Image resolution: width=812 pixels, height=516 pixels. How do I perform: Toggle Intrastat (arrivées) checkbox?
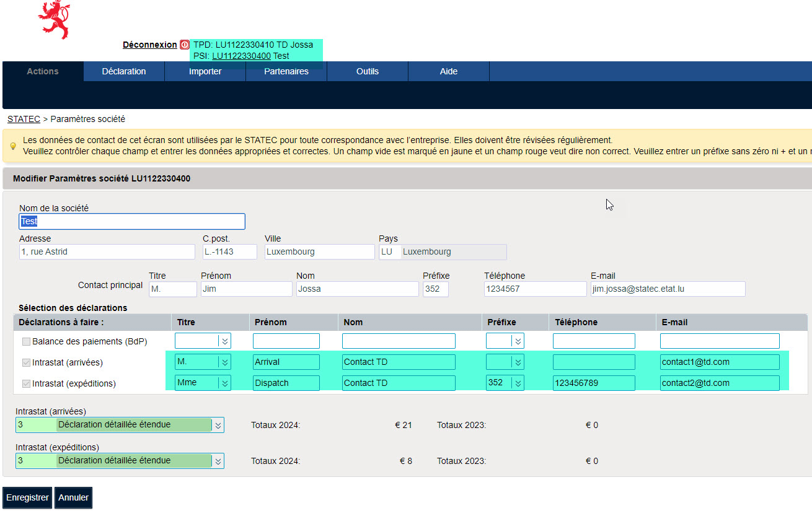point(26,362)
